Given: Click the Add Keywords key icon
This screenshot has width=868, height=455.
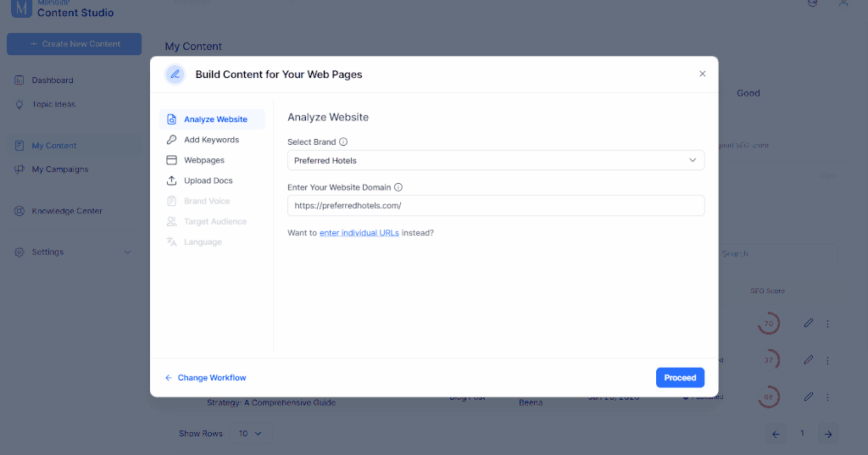Looking at the screenshot, I should click(171, 140).
